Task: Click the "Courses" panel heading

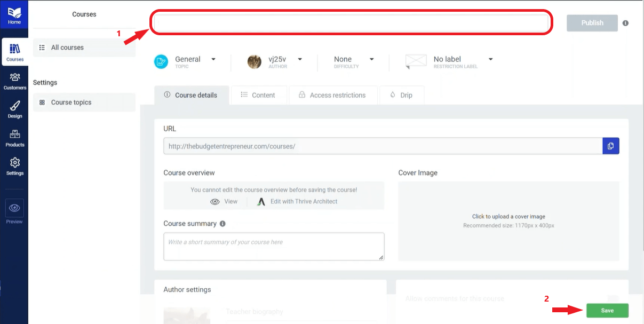Action: pos(84,14)
